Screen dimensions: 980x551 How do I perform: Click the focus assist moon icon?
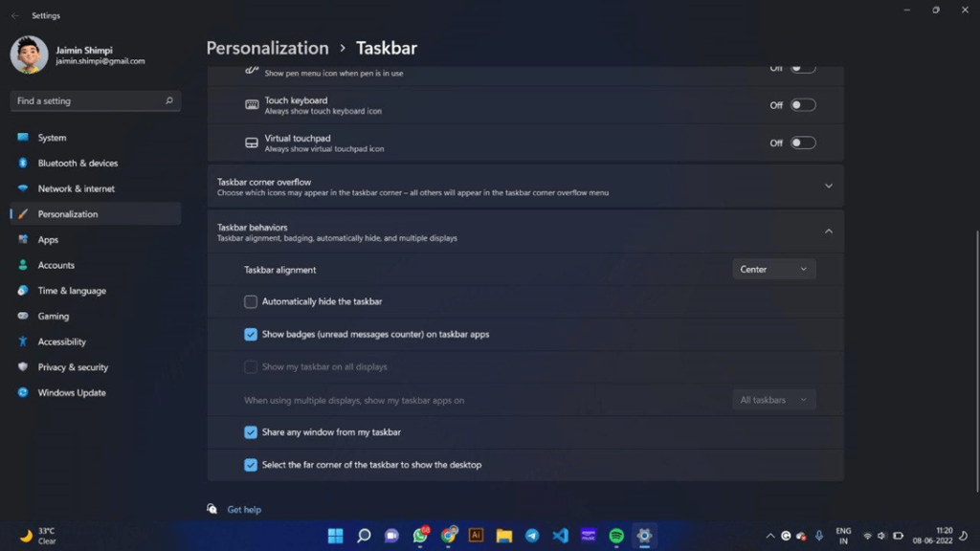click(964, 536)
